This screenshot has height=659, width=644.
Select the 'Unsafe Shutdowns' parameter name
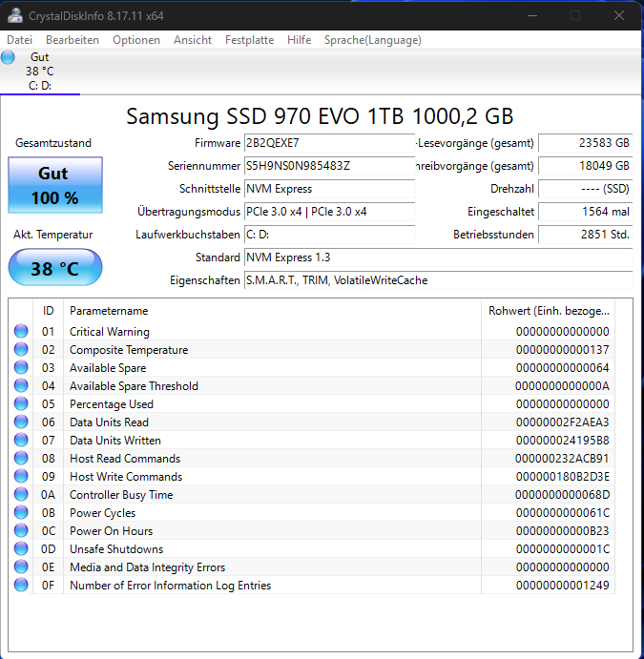[x=116, y=549]
